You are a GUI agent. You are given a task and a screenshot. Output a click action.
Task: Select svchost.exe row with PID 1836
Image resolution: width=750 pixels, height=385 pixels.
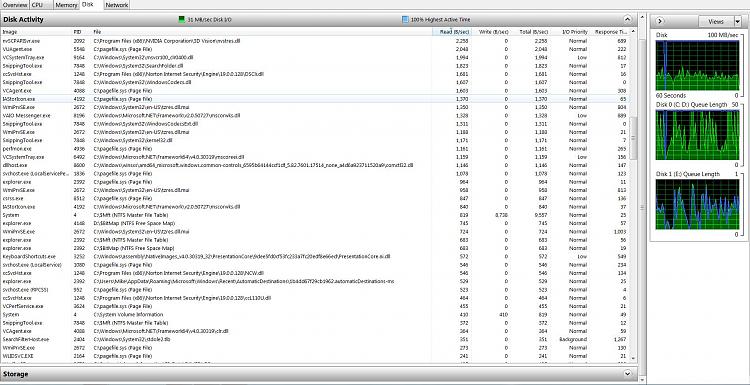click(315, 173)
